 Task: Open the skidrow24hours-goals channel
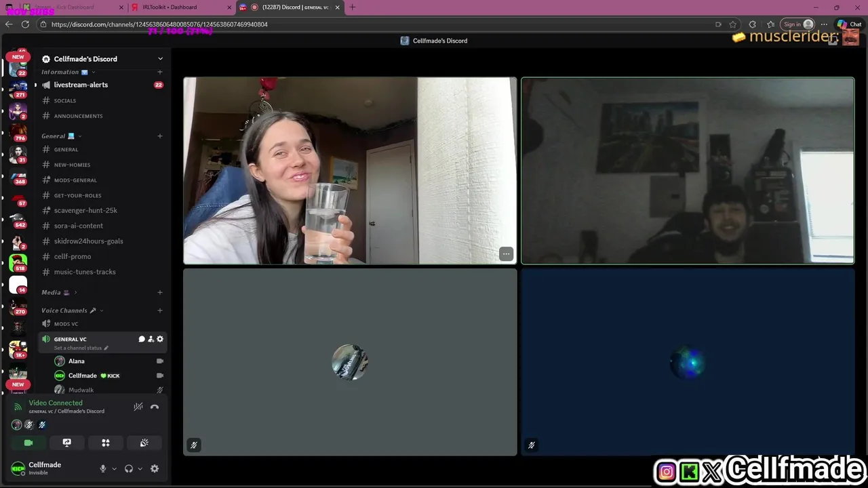(x=102, y=241)
